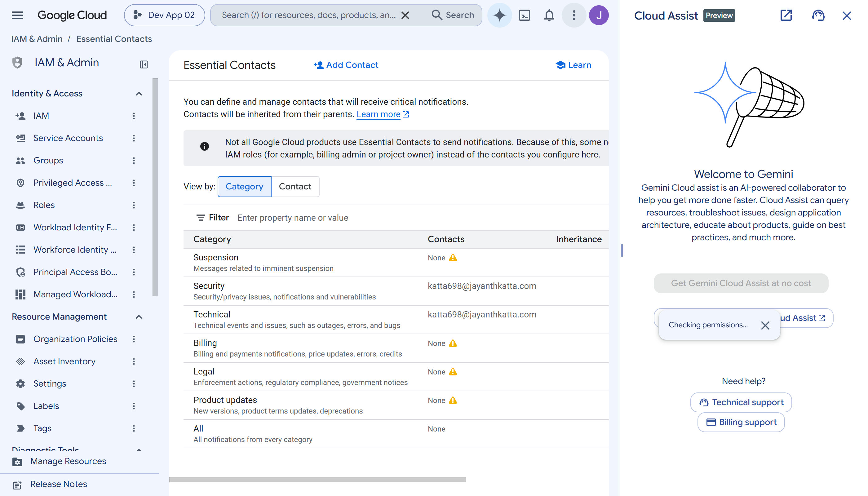Open the top bar three-dot menu
Viewport: 868px width, 496px height.
point(574,15)
